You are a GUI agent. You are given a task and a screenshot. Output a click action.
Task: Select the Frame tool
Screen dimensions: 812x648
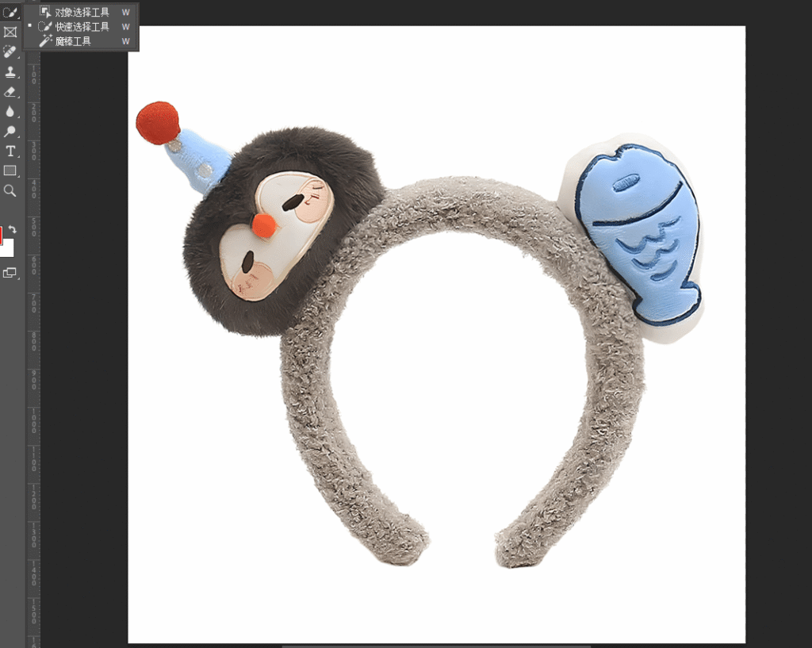point(10,33)
